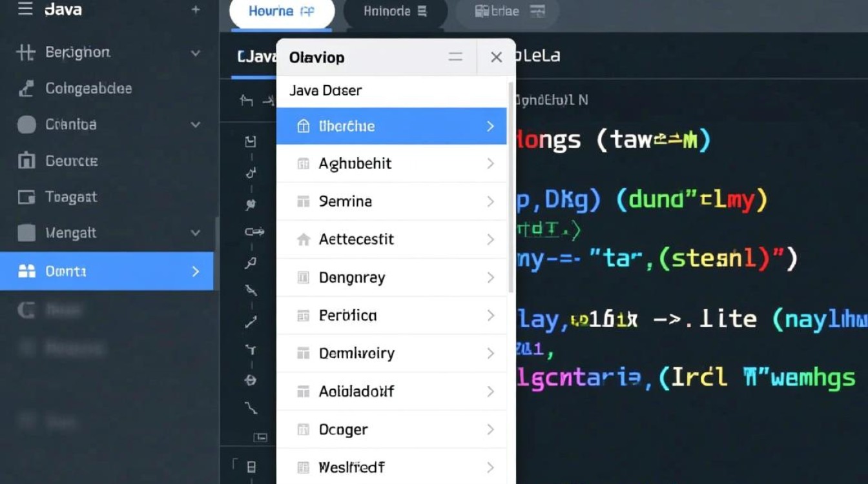Expand the Mengatt sidebar section
Viewport: 868px width, 484px height.
[196, 233]
